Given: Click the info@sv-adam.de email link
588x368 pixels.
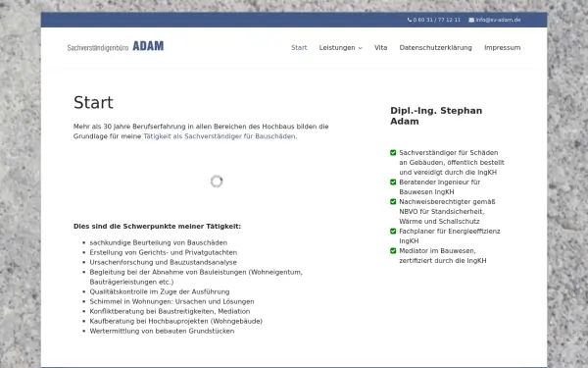Looking at the screenshot, I should click(x=498, y=20).
